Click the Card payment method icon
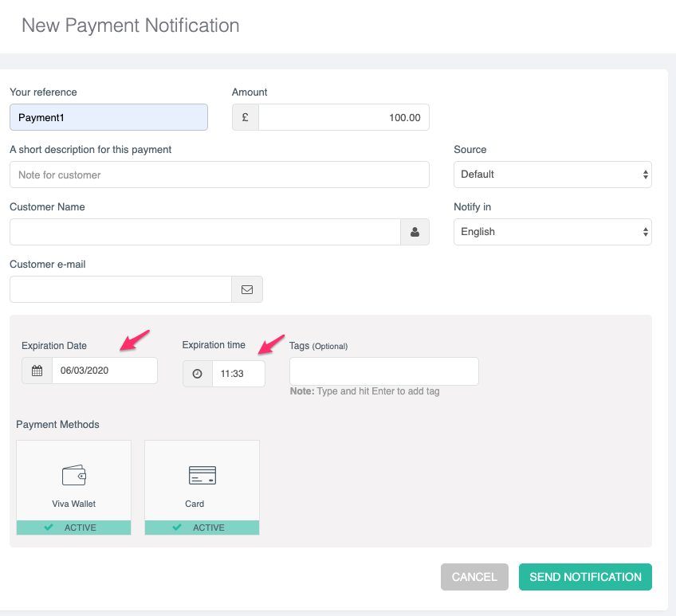The height and width of the screenshot is (616, 676). pos(202,475)
